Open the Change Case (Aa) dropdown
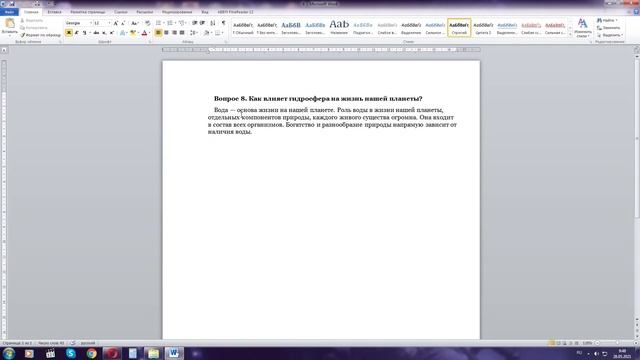The width and height of the screenshot is (640, 360). click(x=134, y=23)
